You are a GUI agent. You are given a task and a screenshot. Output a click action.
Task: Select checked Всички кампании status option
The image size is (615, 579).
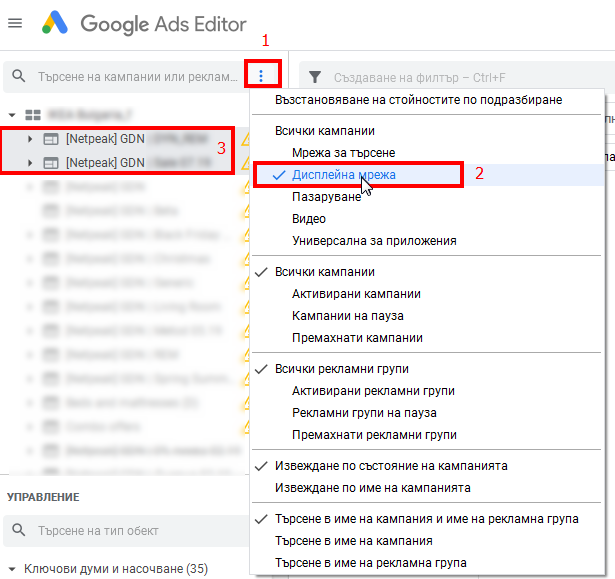click(325, 272)
